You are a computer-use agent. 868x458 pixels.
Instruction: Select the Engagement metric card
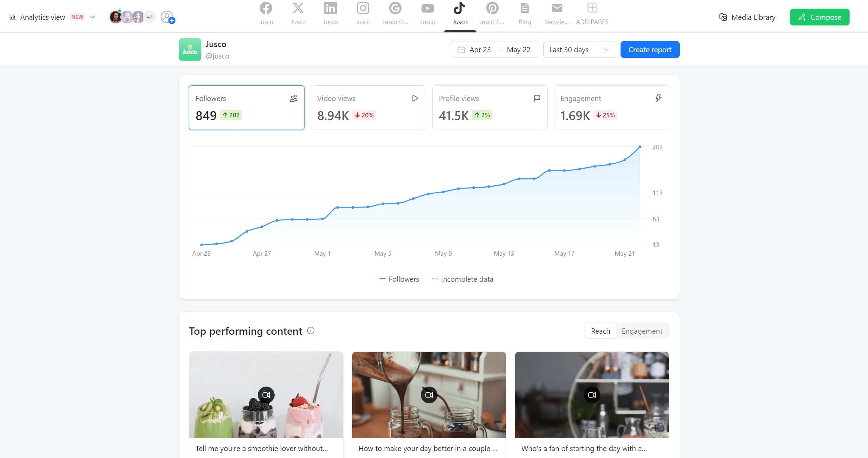tap(611, 108)
